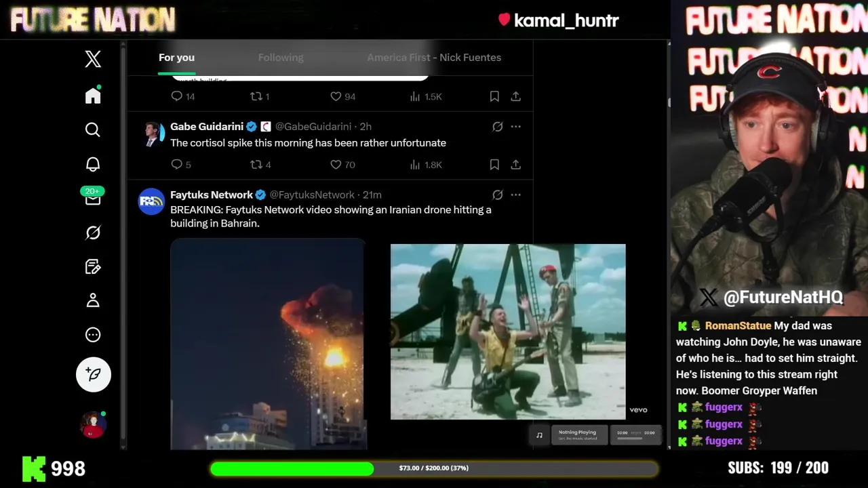
Task: Switch to the For you tab
Action: pyautogui.click(x=176, y=58)
